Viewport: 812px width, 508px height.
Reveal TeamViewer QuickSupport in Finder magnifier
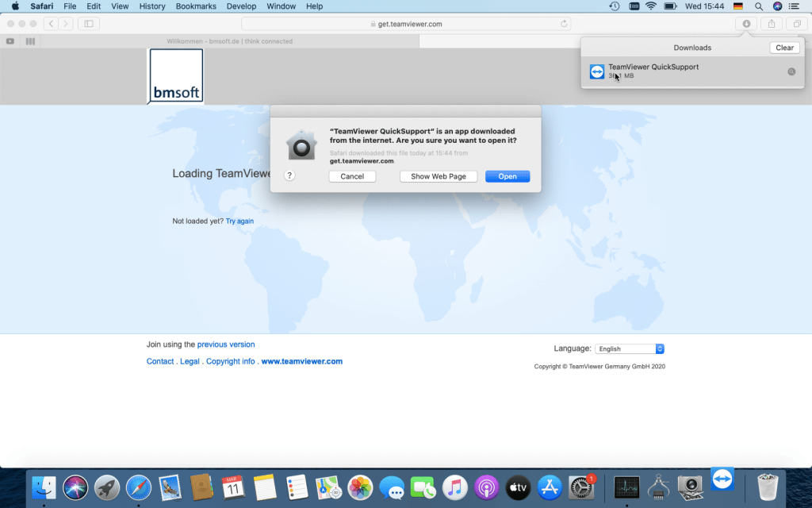pyautogui.click(x=791, y=71)
